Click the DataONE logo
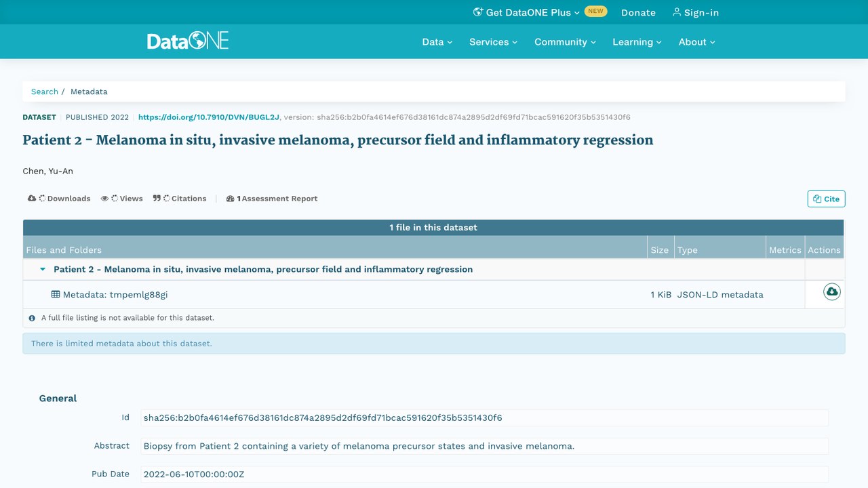The height and width of the screenshot is (488, 868). (188, 41)
